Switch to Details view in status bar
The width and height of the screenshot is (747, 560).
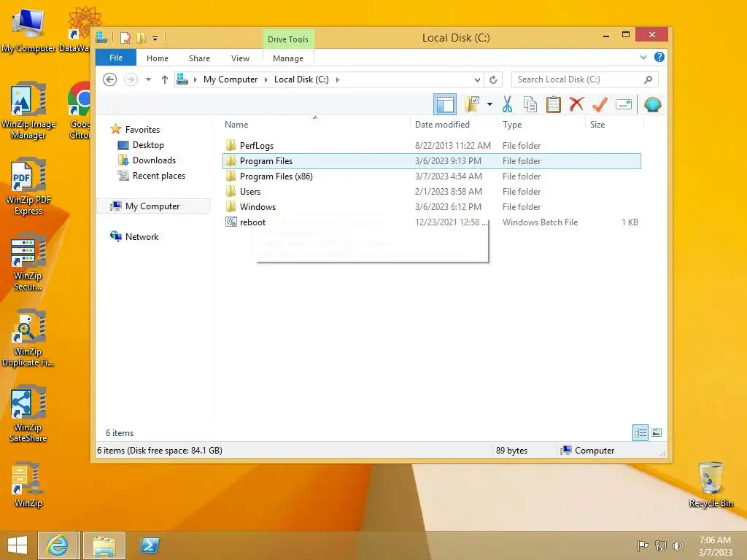coord(640,433)
